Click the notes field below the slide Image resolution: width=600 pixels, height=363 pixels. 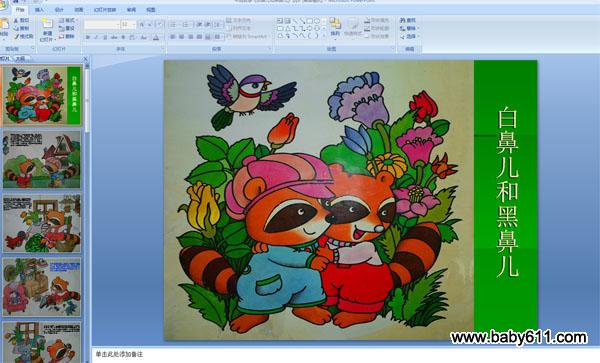[x=345, y=355]
